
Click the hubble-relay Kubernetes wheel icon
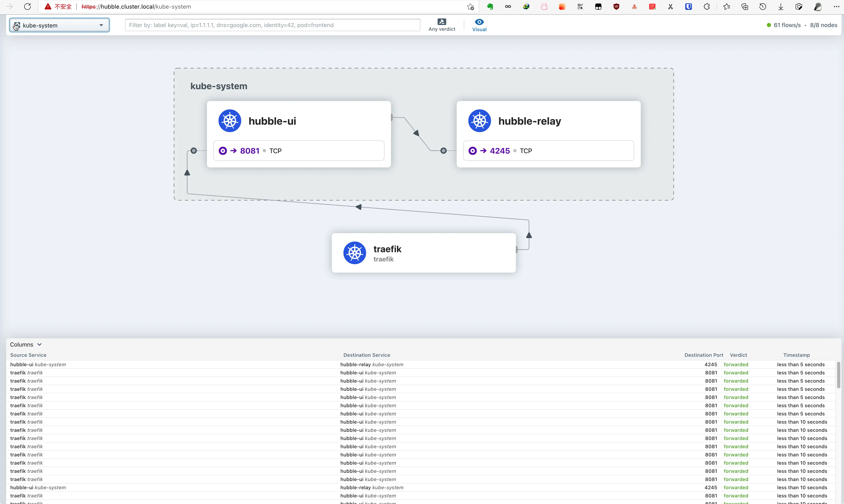[479, 121]
